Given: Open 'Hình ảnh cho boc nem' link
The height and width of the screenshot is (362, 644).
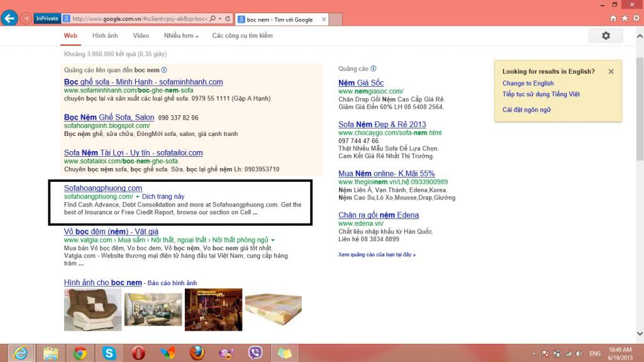Looking at the screenshot, I should click(103, 283).
